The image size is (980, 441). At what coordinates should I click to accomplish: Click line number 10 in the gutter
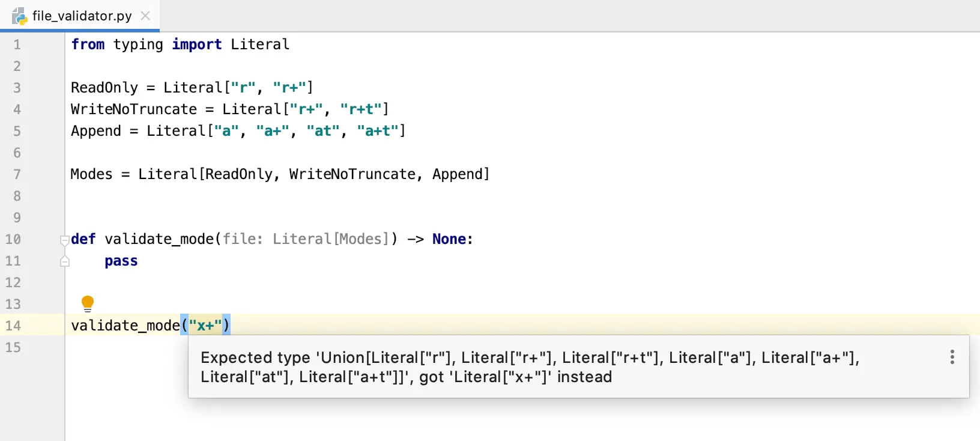(13, 239)
